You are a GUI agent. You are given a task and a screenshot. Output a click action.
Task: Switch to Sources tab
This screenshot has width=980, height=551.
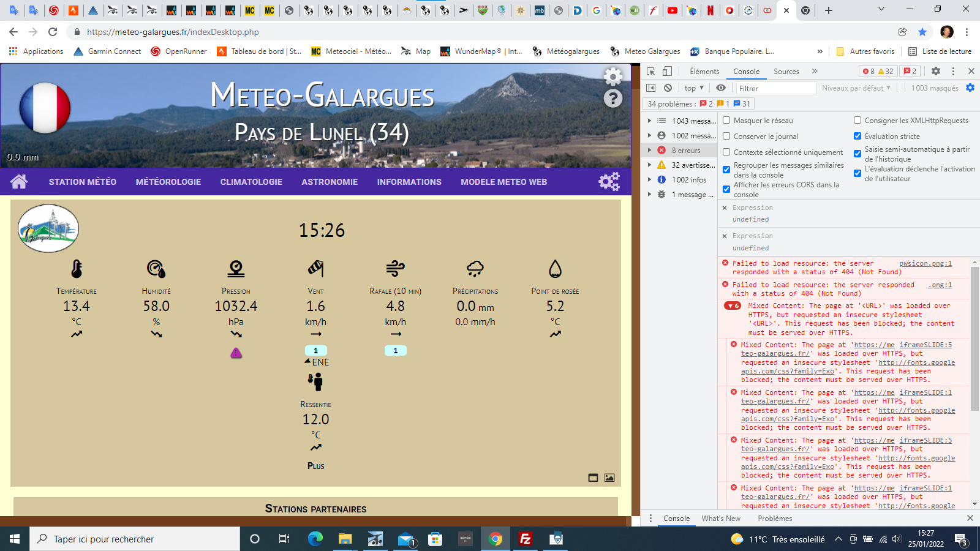click(x=786, y=71)
